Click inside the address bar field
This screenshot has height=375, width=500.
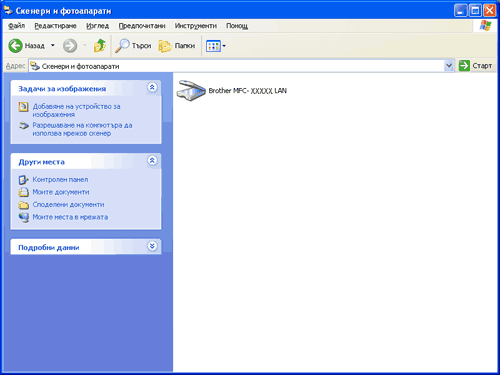coord(237,66)
